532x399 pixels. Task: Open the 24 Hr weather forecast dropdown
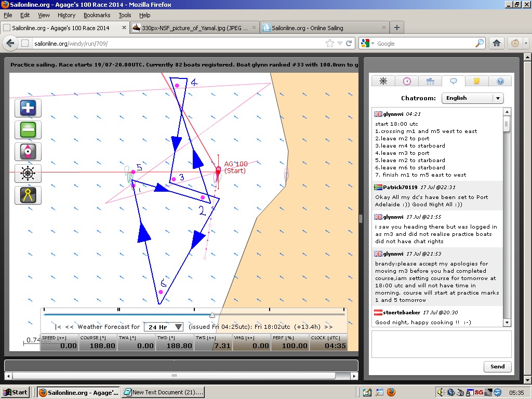pyautogui.click(x=164, y=327)
